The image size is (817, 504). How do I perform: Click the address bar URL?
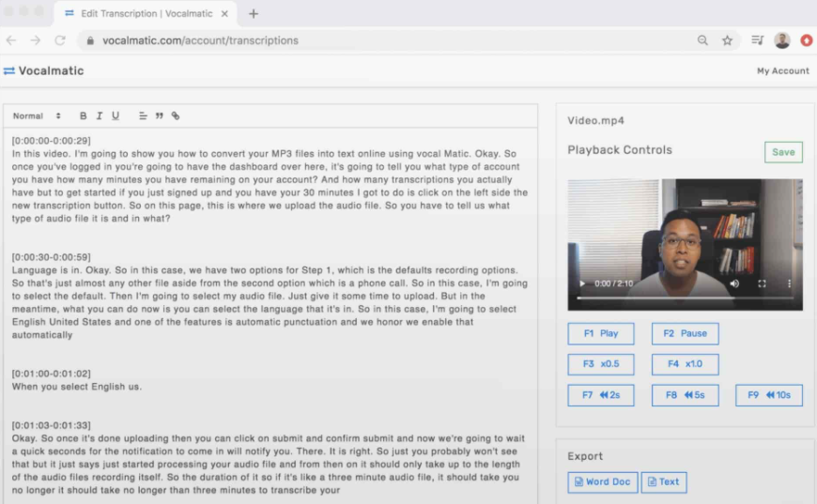(200, 40)
